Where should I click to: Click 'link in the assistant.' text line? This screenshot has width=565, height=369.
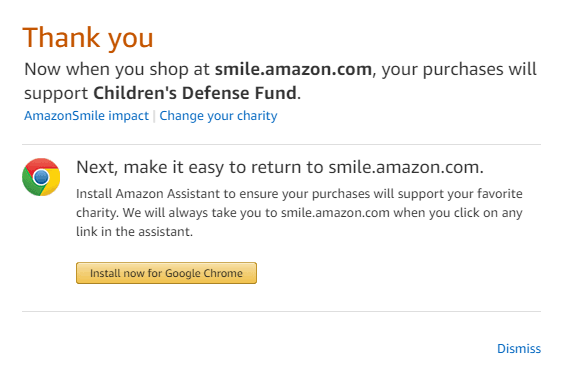(134, 231)
